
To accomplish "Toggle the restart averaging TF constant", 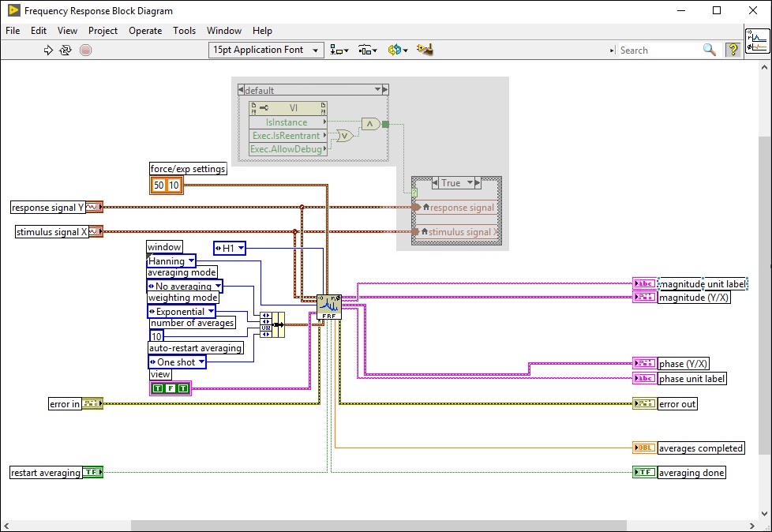I will (x=92, y=471).
